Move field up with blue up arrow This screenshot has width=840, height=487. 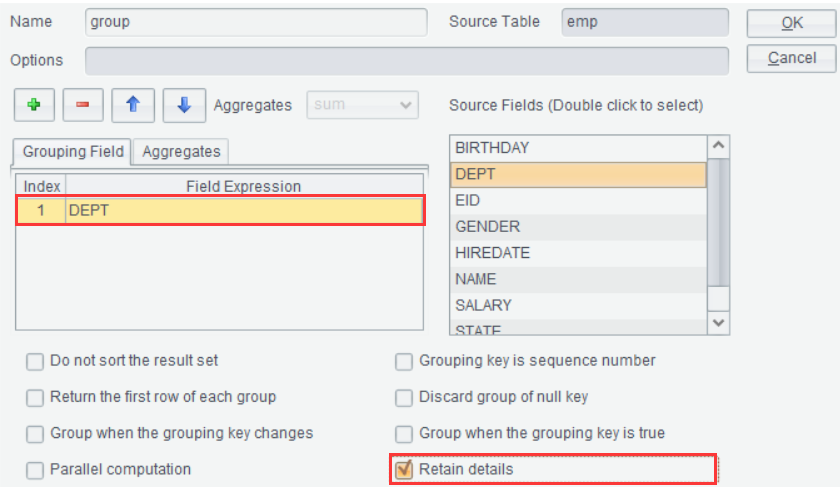point(133,105)
